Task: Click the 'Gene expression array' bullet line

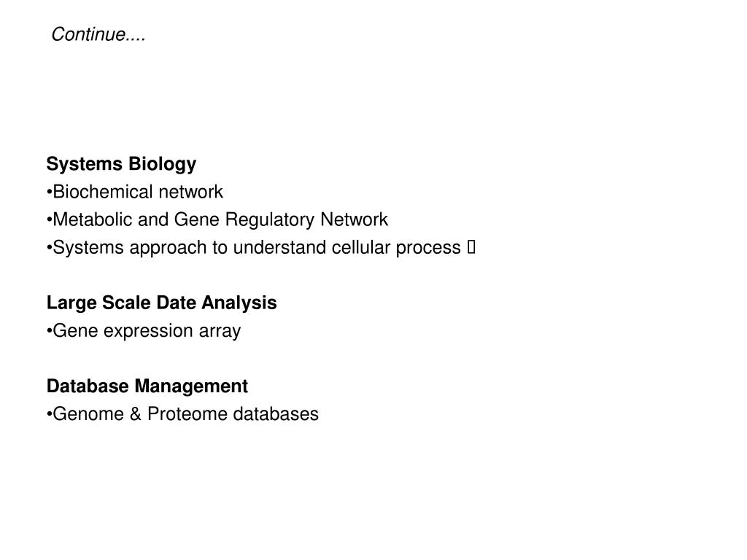Action: pyautogui.click(x=144, y=332)
